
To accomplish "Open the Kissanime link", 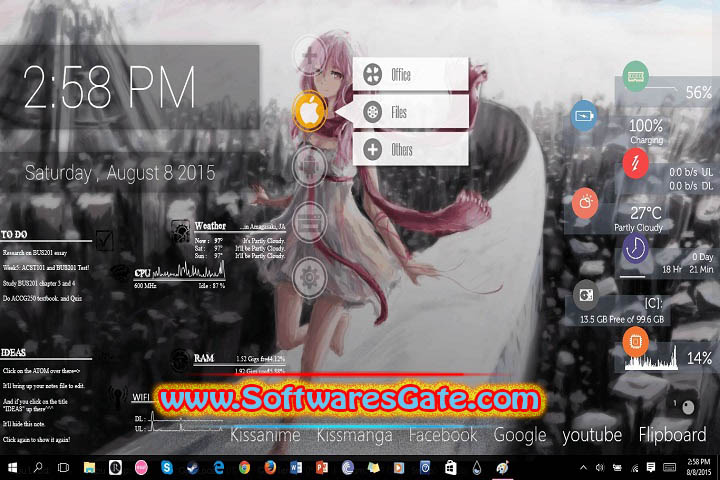I will click(265, 435).
